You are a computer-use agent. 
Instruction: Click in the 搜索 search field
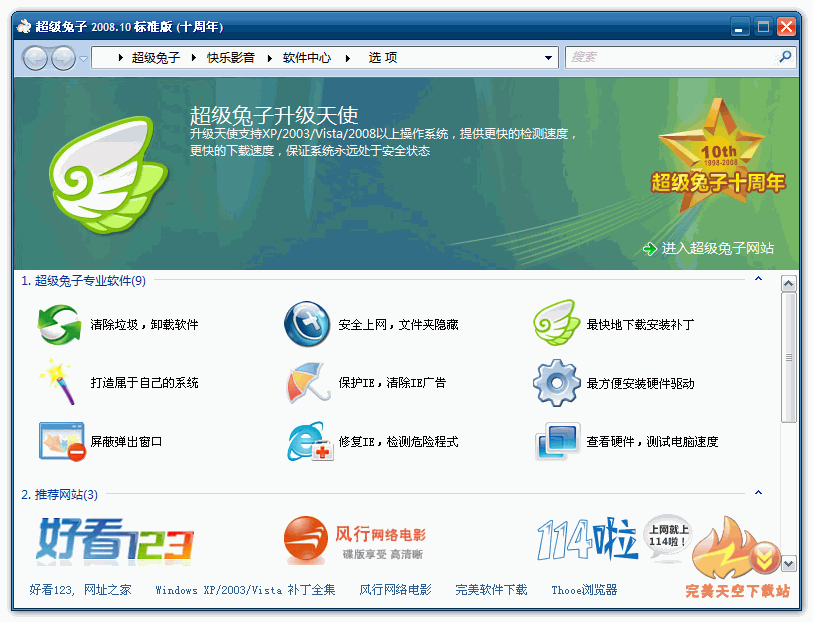click(x=670, y=58)
